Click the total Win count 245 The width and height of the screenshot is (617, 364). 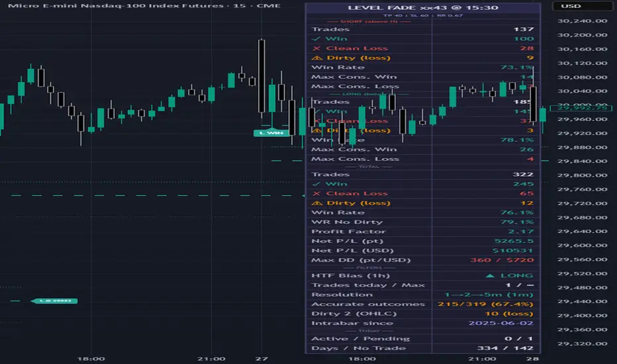pyautogui.click(x=523, y=184)
